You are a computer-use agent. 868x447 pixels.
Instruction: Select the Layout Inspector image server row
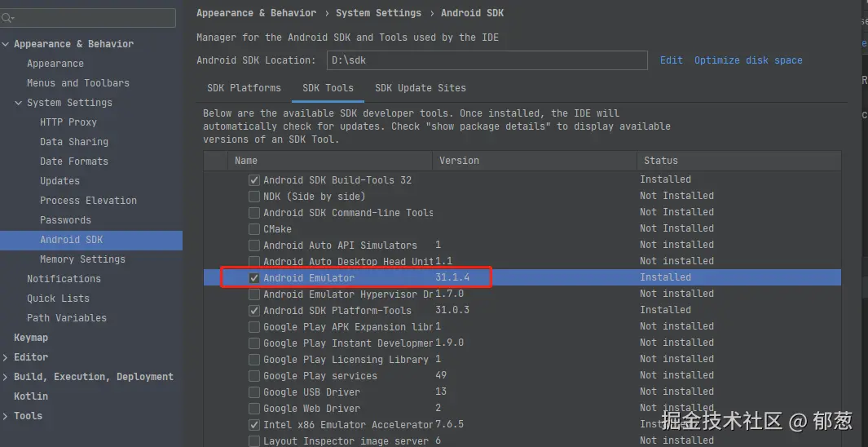[522, 441]
